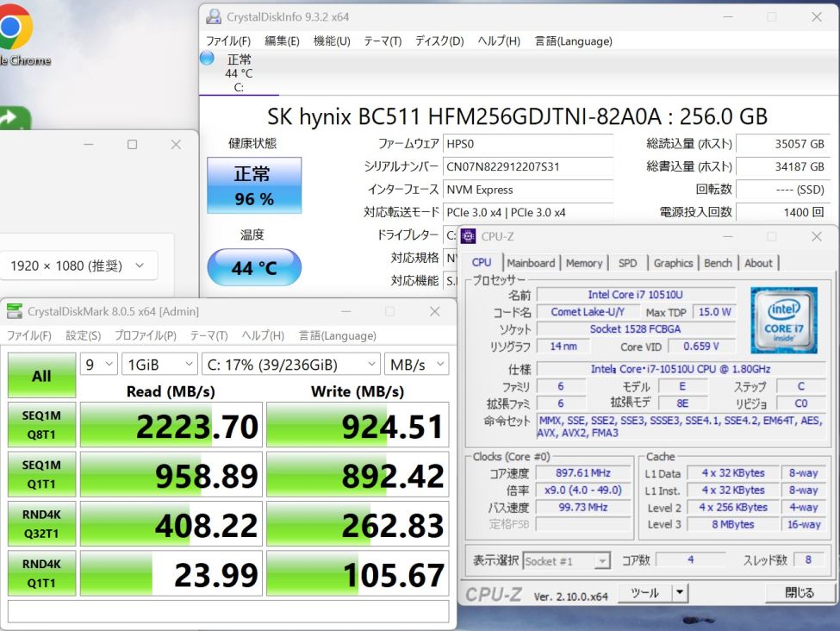Click the RND4K Q1T1 write result 105.67
840x631 pixels.
click(x=358, y=573)
